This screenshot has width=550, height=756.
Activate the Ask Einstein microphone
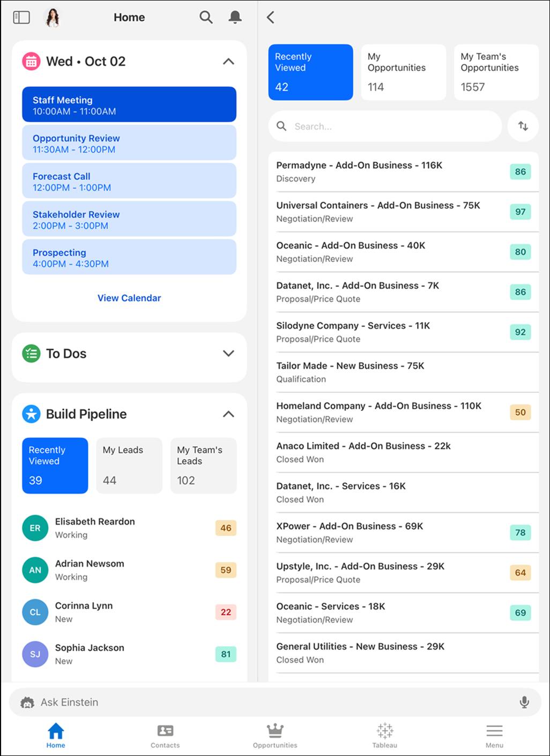(524, 702)
